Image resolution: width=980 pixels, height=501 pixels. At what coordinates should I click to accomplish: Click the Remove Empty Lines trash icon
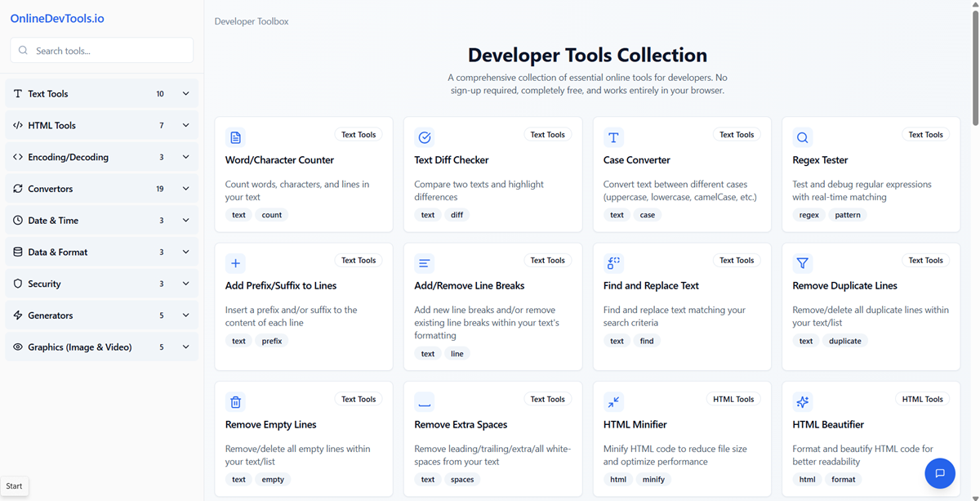[235, 402]
